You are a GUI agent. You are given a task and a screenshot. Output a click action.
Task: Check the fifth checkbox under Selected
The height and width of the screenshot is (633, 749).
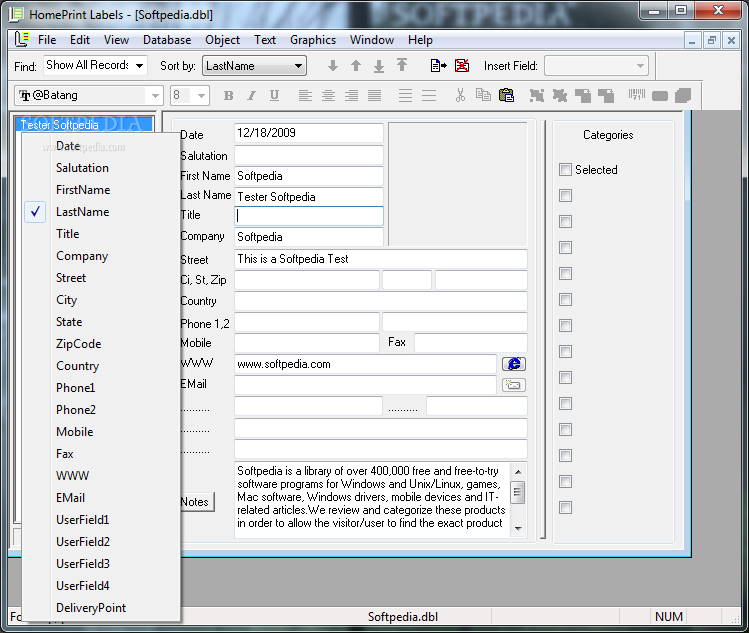click(x=565, y=300)
